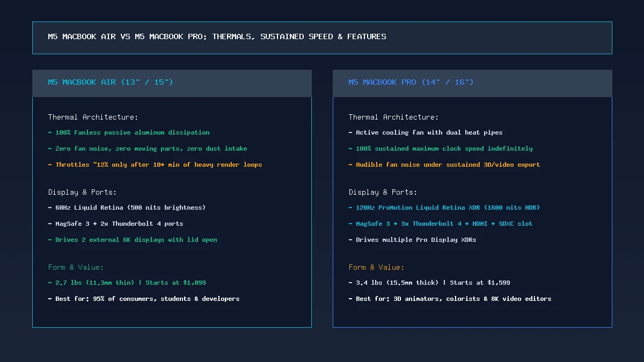Select the Audible fan noise under export line
Image resolution: width=644 pixels, height=362 pixels.
tap(444, 165)
